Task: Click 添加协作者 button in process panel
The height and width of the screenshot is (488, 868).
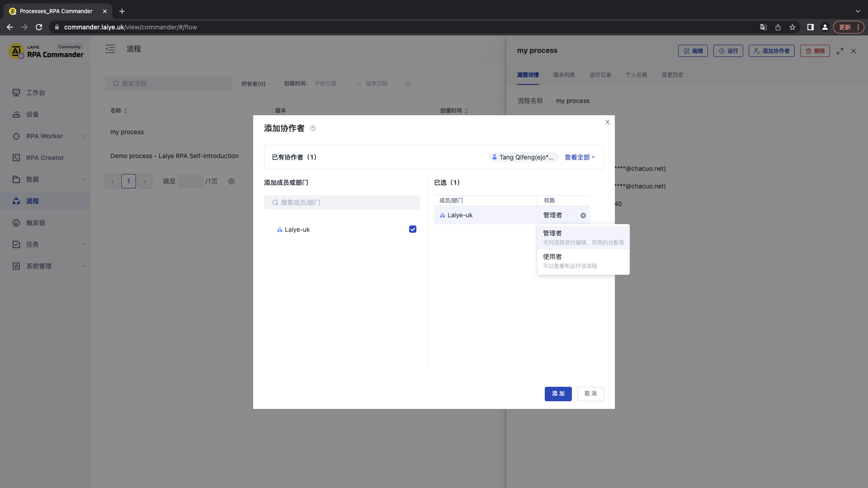Action: (x=771, y=51)
